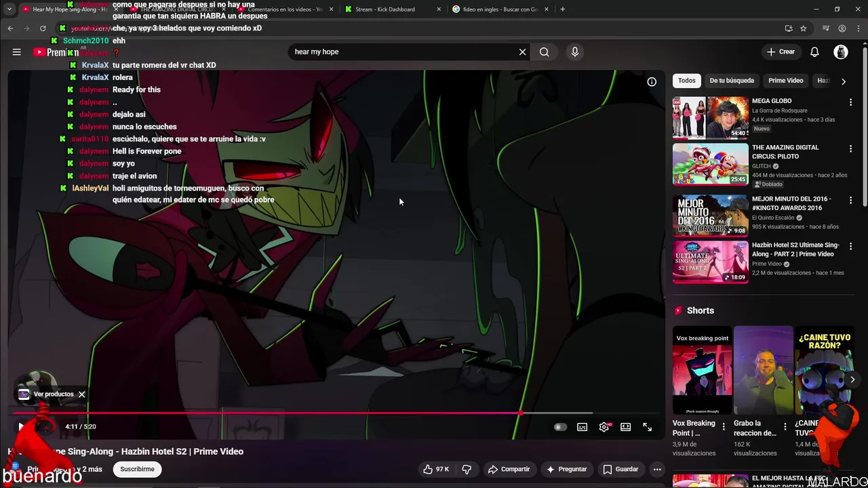
Task: Click the 'Ver productos' button
Action: click(x=46, y=394)
